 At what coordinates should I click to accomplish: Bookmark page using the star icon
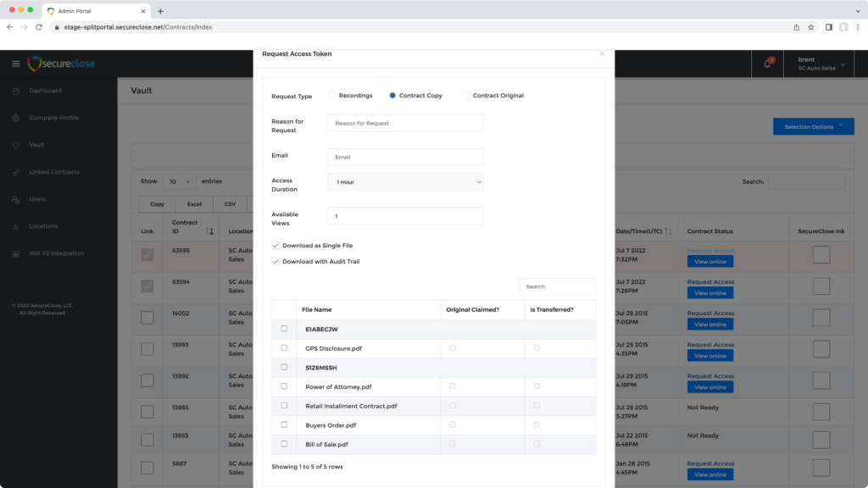(x=811, y=27)
